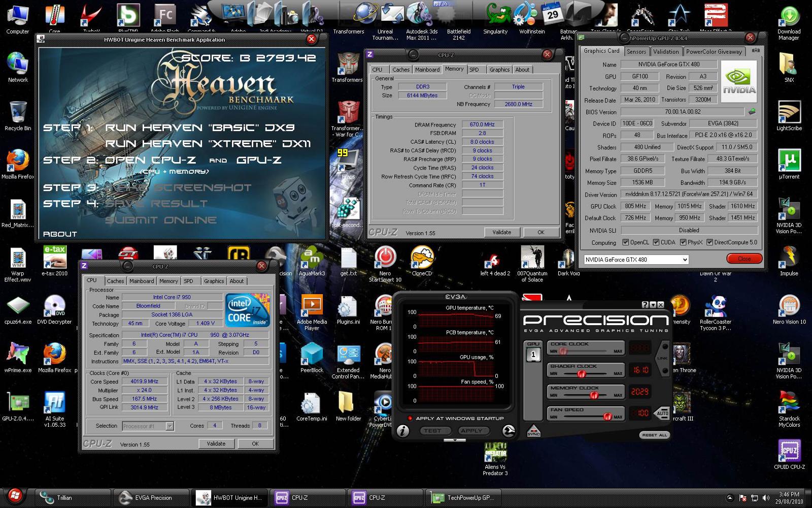Open the Computer desktop icon

(18, 19)
